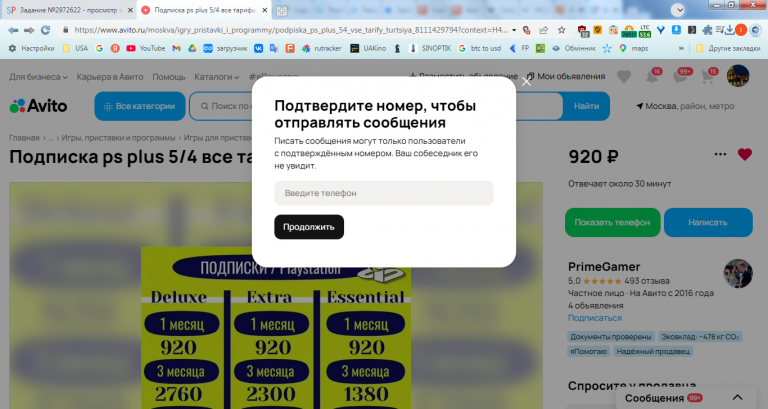Open the browser extensions puzzle icon
Image resolution: width=768 pixels, height=409 pixels.
(707, 30)
